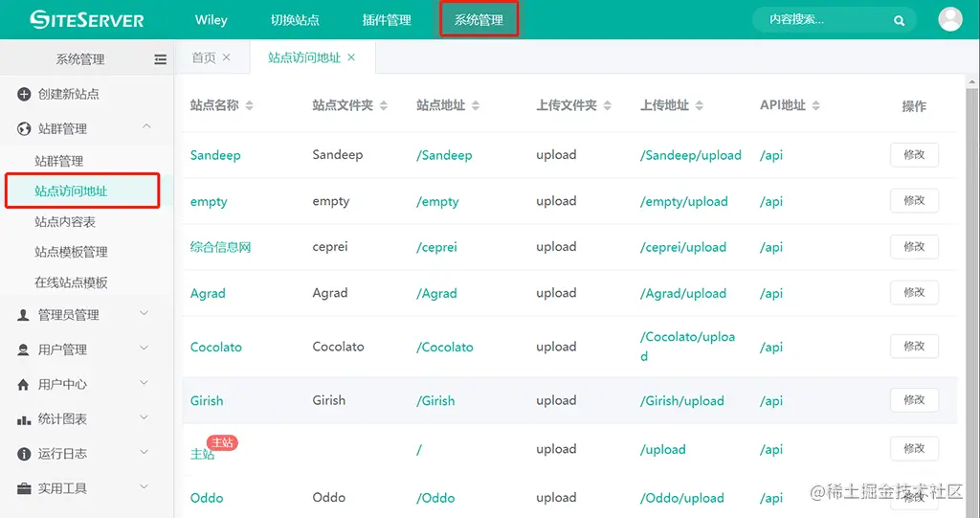Click the globe icon beside 站群管理
This screenshot has height=518, width=980.
24,129
